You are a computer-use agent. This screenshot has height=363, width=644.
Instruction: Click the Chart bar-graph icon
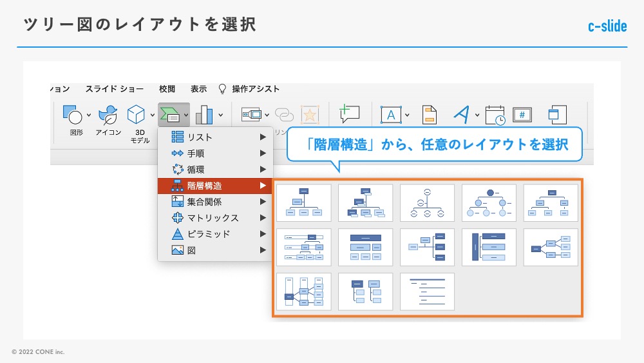(204, 115)
